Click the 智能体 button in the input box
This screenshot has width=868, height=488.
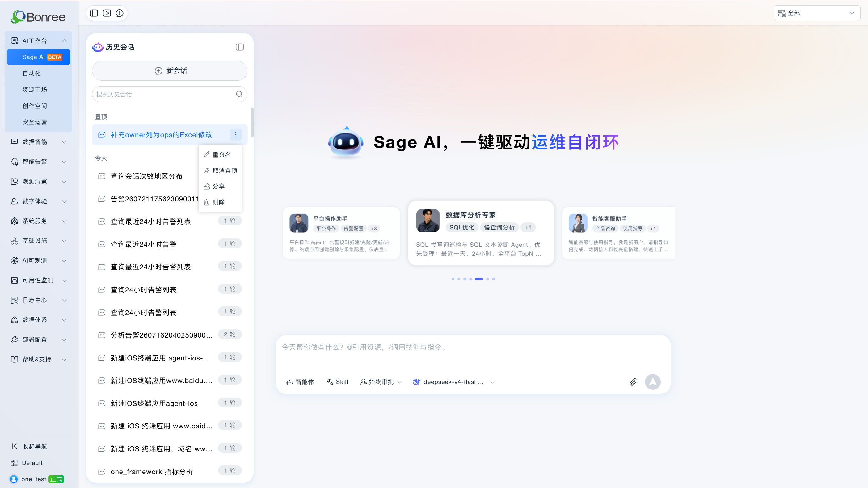pyautogui.click(x=300, y=382)
